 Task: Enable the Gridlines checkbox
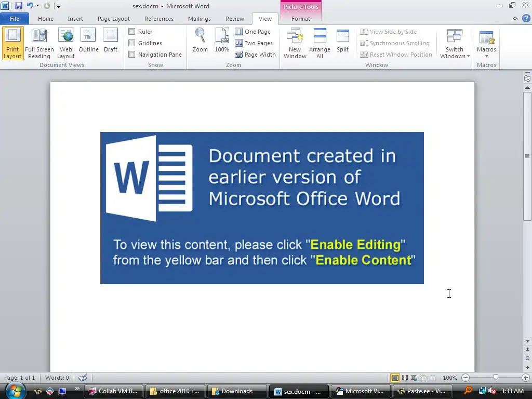point(131,43)
